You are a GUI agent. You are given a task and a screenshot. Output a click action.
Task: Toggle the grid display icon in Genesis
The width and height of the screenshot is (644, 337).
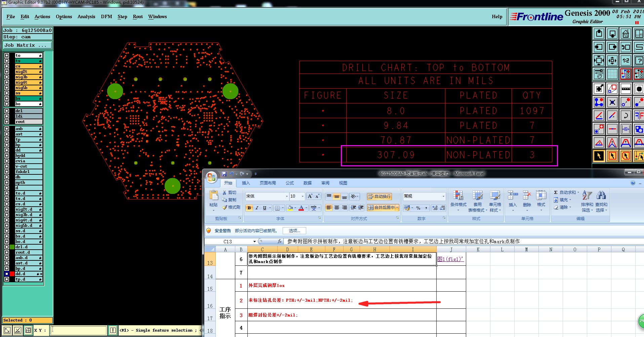[x=612, y=74]
